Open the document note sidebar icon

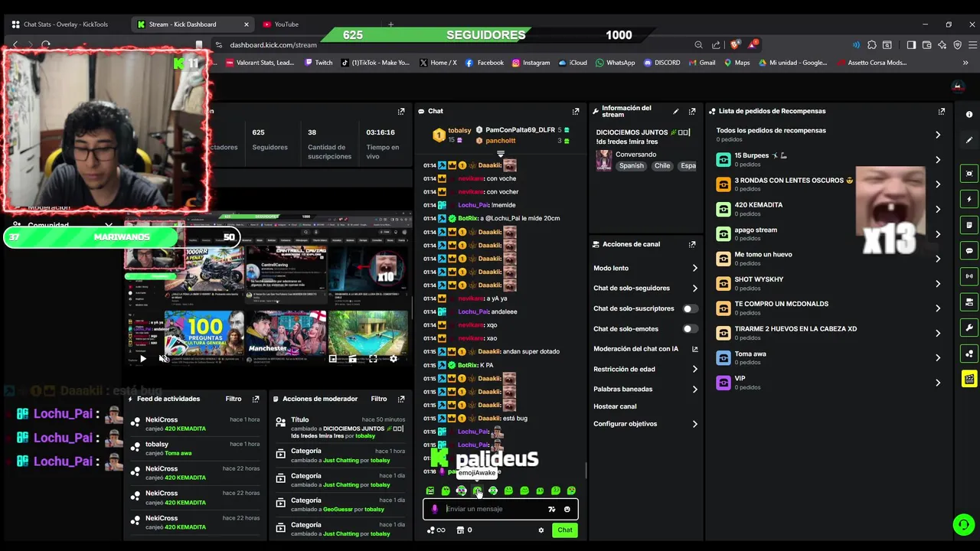[x=969, y=225]
